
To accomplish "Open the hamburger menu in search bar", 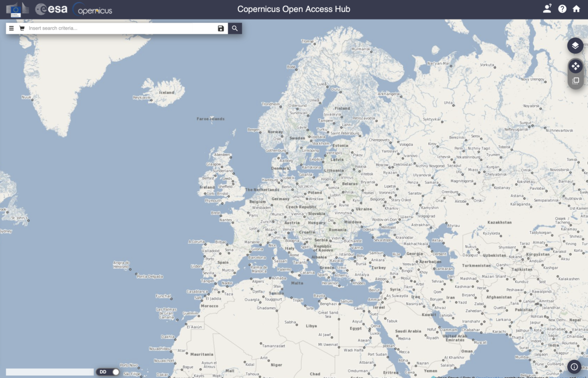I will [11, 28].
